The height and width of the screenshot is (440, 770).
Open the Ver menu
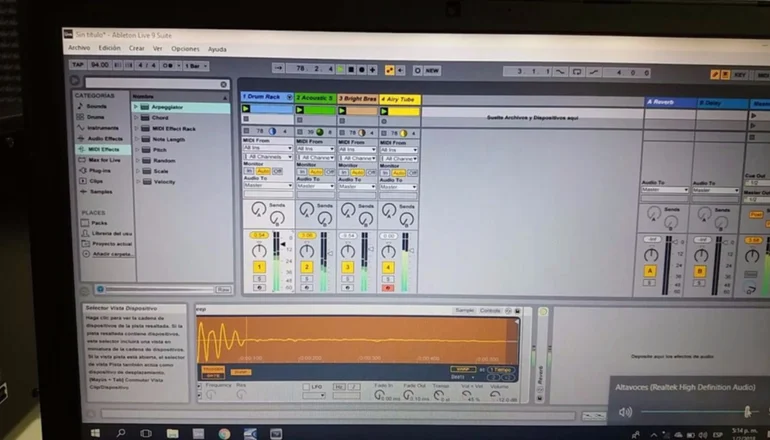tap(157, 49)
